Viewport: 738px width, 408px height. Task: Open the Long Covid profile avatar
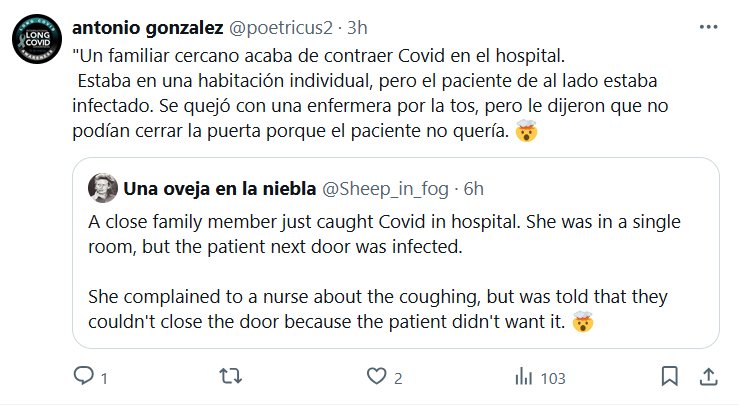(x=36, y=43)
